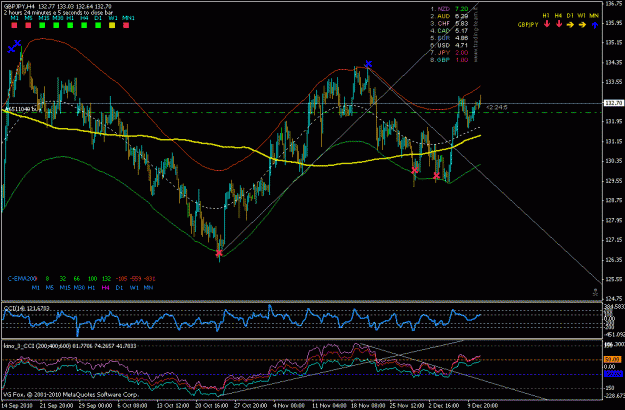Click the JPY 2.00 currency strength row
This screenshot has height=410, width=625.
point(449,53)
